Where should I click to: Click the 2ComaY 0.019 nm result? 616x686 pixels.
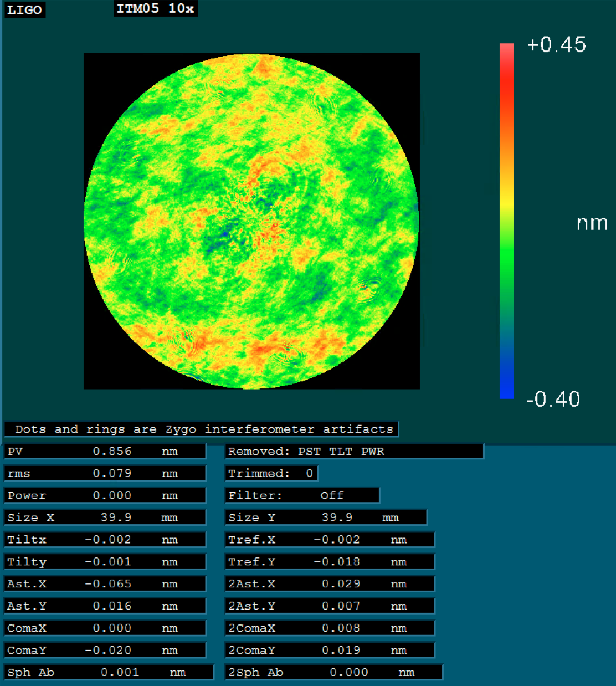tap(330, 650)
